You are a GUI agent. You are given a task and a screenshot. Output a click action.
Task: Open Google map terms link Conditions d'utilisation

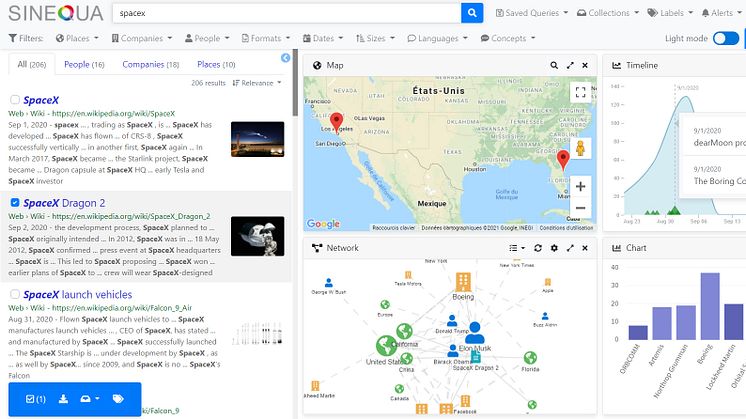[566, 228]
